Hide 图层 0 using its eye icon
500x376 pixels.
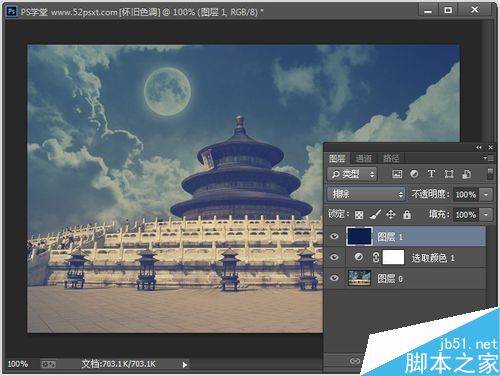pos(334,278)
